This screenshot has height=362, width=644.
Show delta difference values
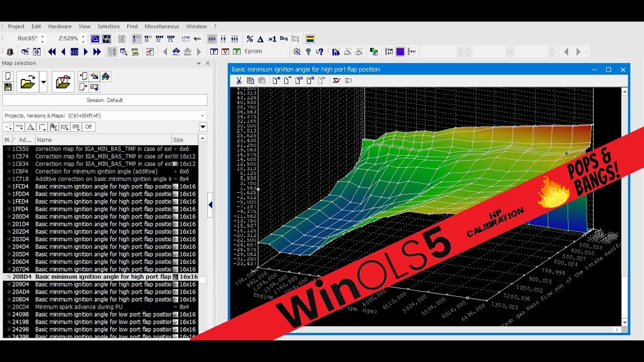[x=261, y=39]
